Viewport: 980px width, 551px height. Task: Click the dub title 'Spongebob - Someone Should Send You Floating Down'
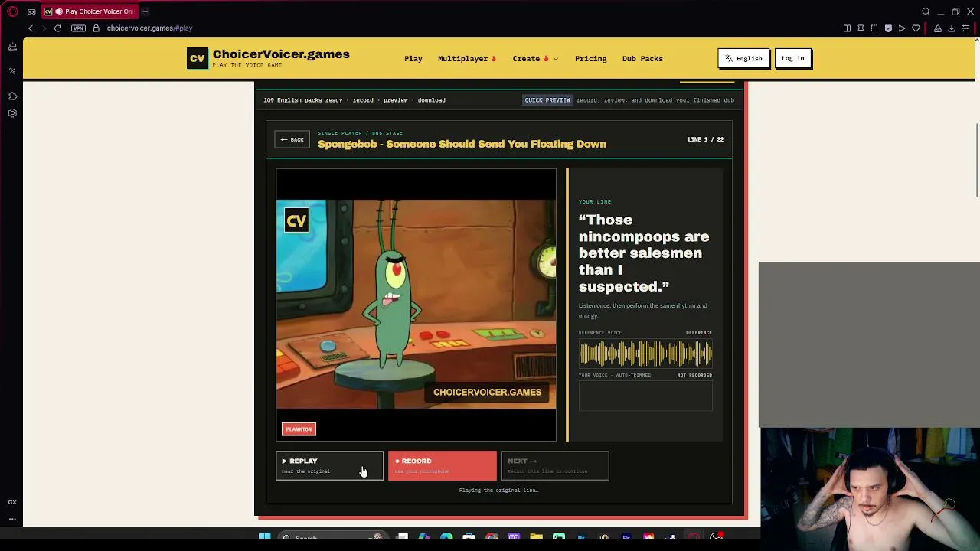click(462, 144)
